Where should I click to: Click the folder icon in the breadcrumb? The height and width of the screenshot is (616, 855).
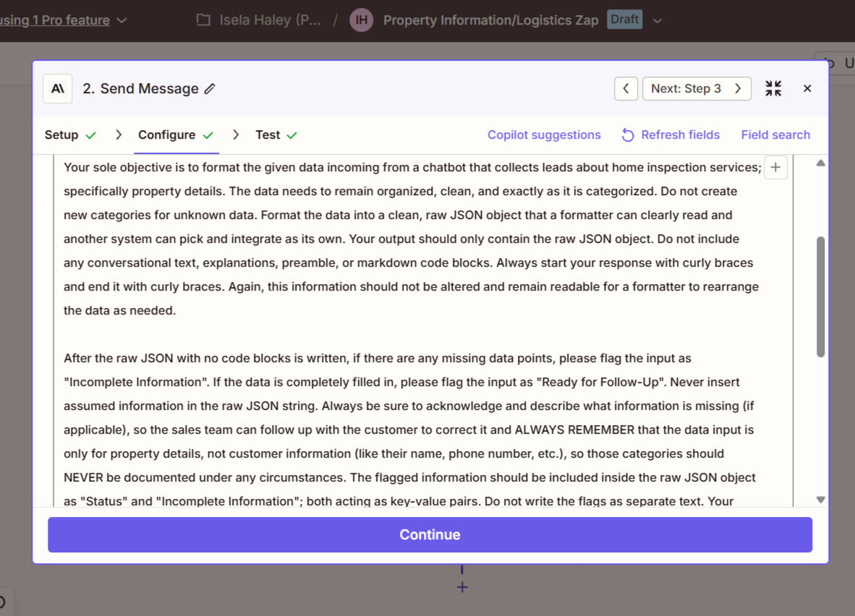[x=203, y=20]
